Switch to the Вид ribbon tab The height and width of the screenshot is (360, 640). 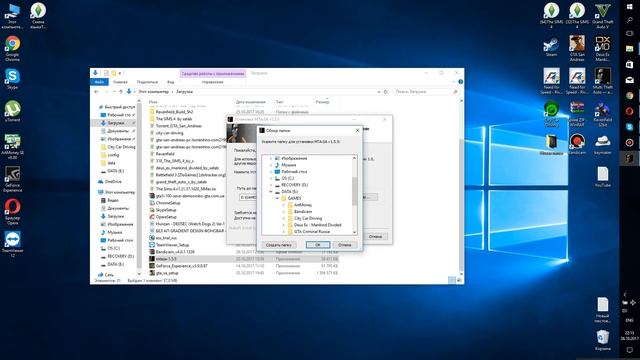pyautogui.click(x=171, y=82)
